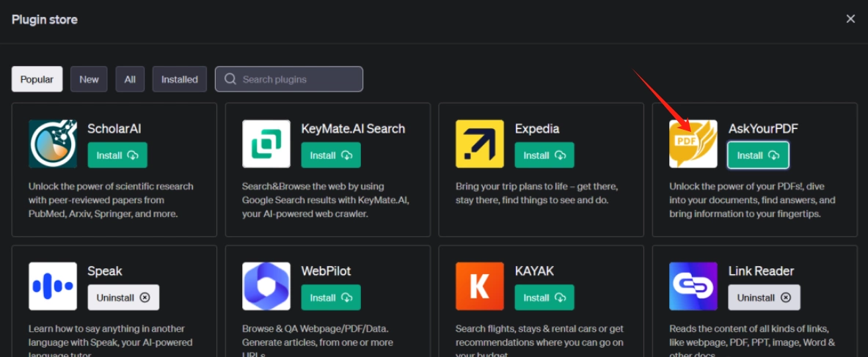Click the WebPilot plugin logo
The width and height of the screenshot is (868, 357).
coord(266,286)
